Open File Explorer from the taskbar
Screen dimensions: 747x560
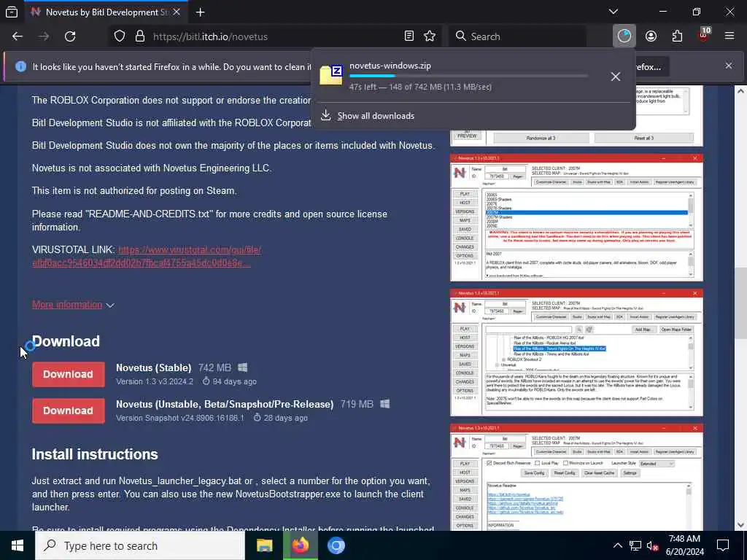[x=264, y=545]
